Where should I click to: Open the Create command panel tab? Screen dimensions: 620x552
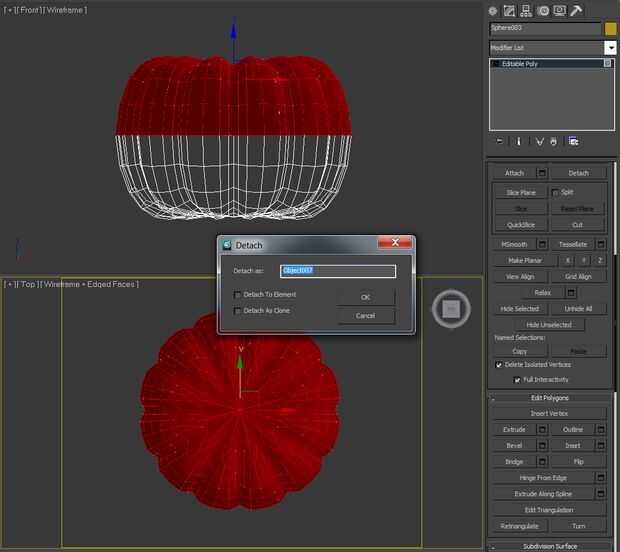click(x=493, y=10)
